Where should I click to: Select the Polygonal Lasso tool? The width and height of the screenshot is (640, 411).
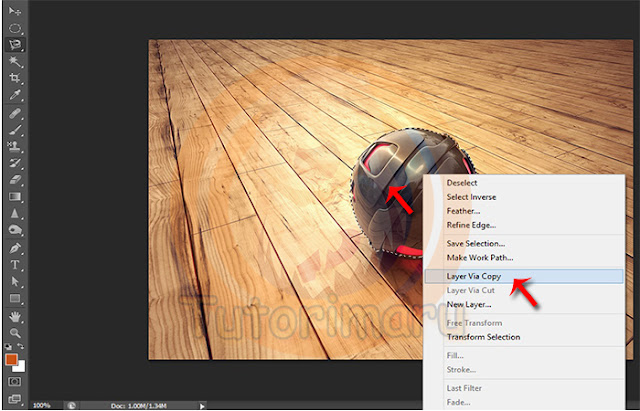(x=15, y=44)
